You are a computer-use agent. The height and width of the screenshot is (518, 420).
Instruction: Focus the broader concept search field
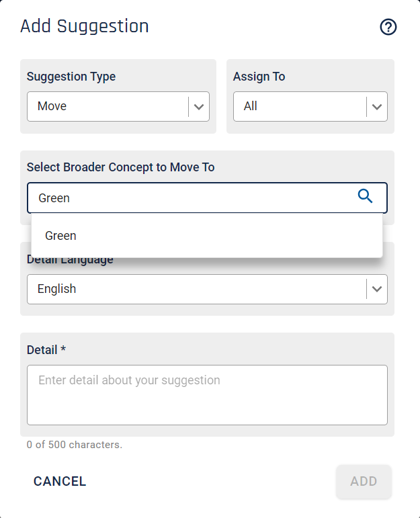[207, 198]
